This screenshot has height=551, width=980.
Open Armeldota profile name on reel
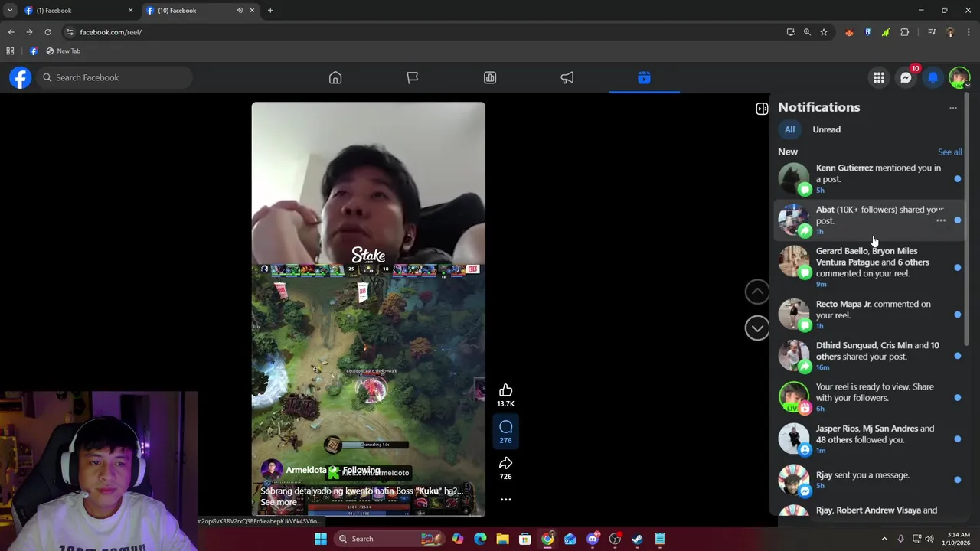pyautogui.click(x=306, y=470)
